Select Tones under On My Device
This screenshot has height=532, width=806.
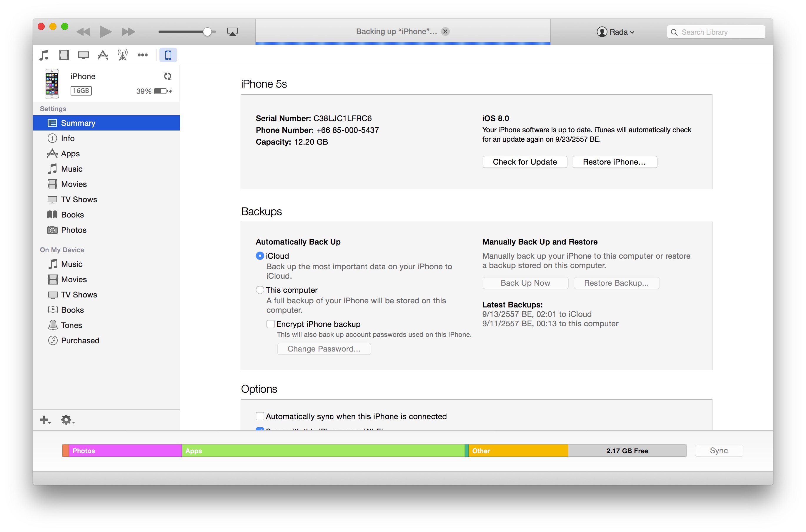[x=71, y=325]
